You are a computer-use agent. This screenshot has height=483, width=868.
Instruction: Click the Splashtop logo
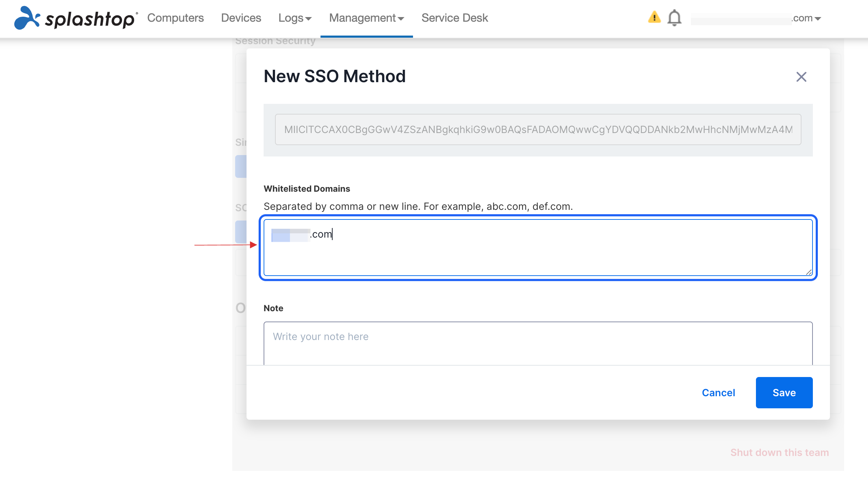click(x=76, y=18)
